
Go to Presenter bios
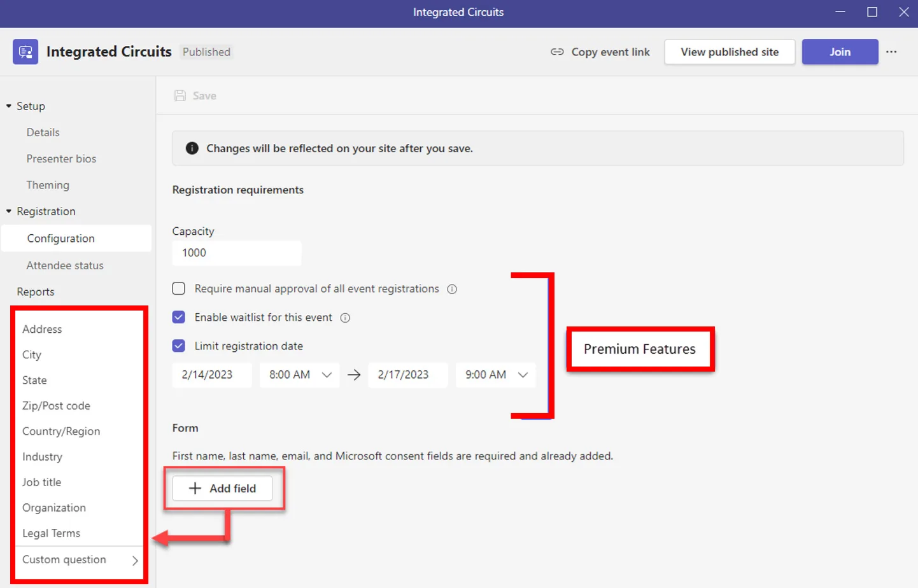pyautogui.click(x=61, y=158)
